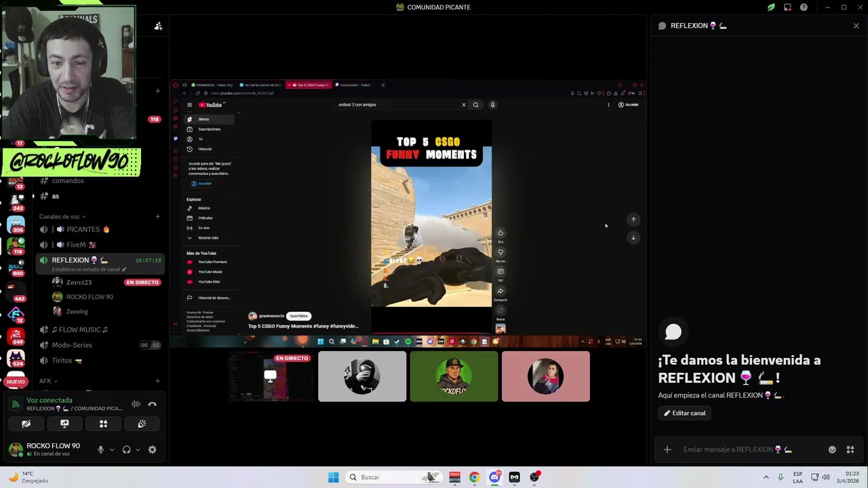Click server icon with 242 badge

click(x=16, y=201)
